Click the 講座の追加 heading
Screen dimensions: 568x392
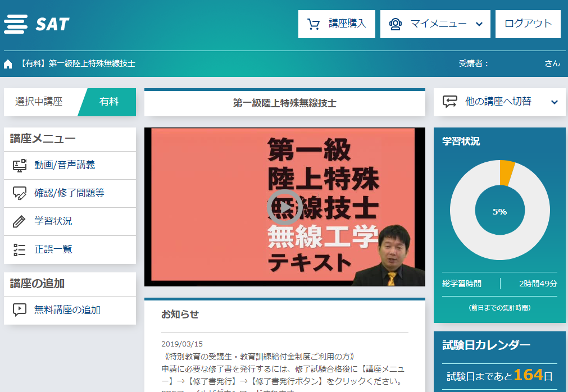coord(37,284)
